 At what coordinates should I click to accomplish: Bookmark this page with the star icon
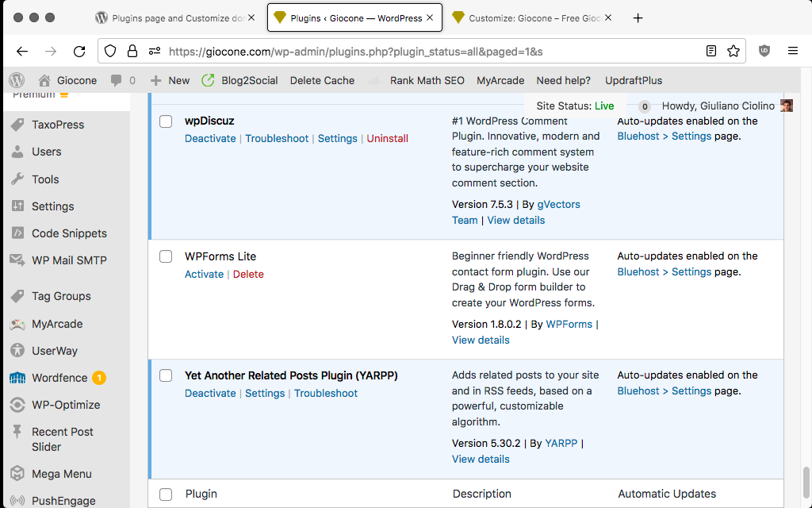click(733, 51)
